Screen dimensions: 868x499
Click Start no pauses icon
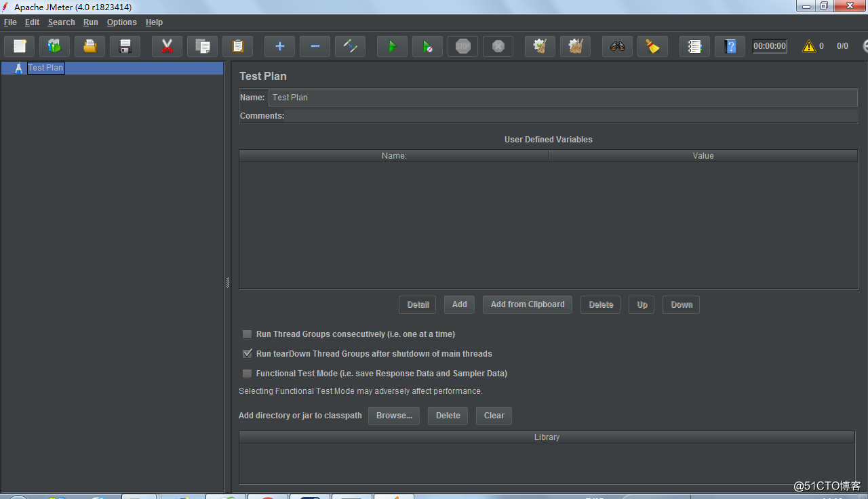coord(427,46)
